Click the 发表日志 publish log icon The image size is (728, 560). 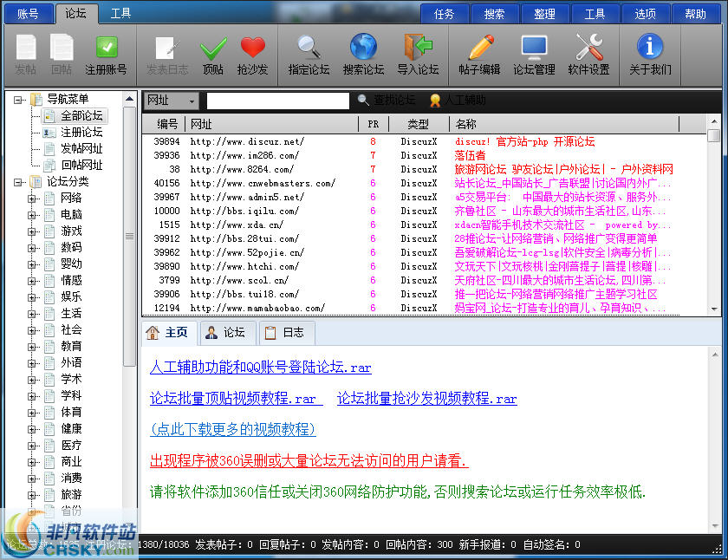coord(167,55)
